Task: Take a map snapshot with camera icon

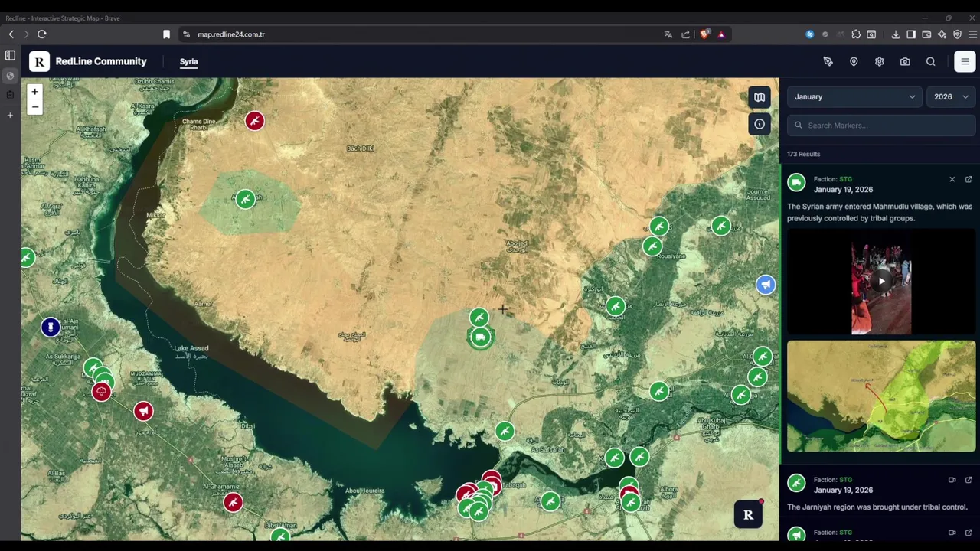Action: (x=905, y=61)
